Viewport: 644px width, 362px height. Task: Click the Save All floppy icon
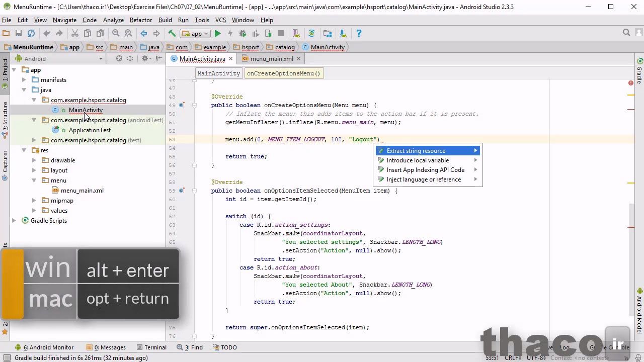pos(19,33)
